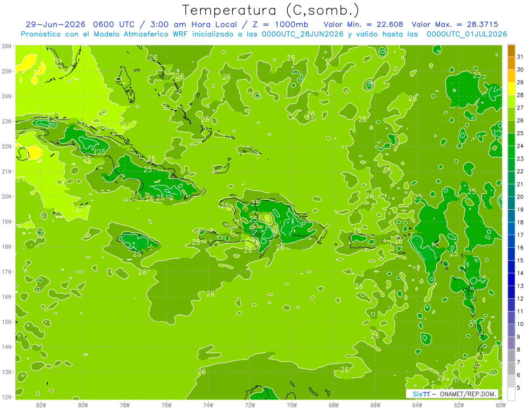Viewport: 532px width, 411px height.
Task: Click the latitude axis label 16N
Action: pos(6,297)
